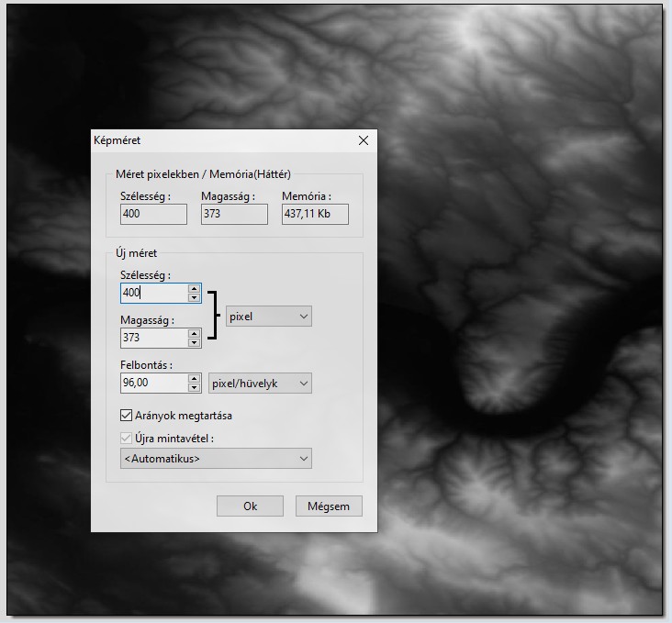The height and width of the screenshot is (623, 672).
Task: Confirm the resize with the Ok button
Action: coord(250,506)
